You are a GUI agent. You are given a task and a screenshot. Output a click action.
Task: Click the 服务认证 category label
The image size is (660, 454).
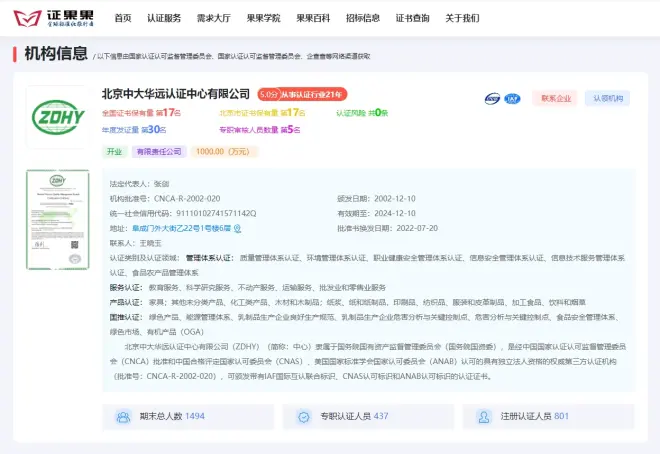126,288
